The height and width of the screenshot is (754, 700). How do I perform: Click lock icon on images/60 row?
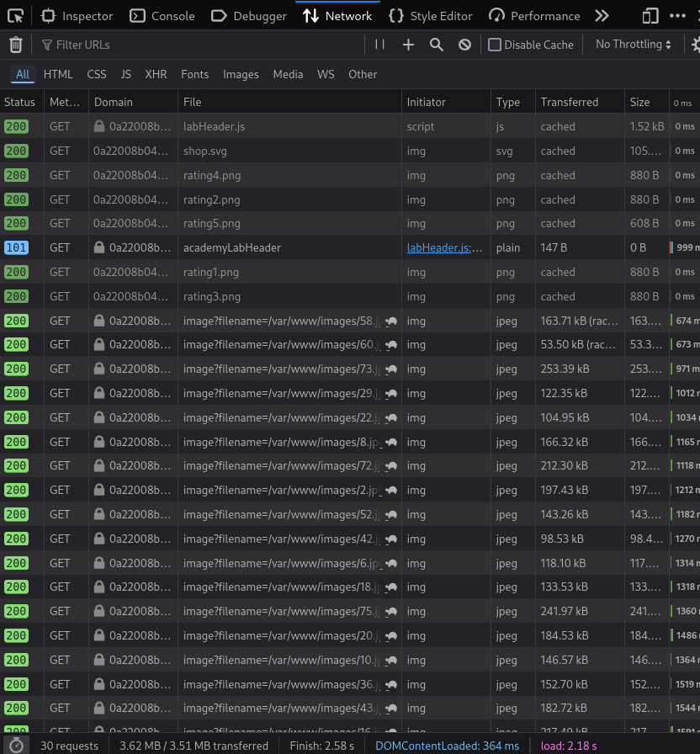(99, 344)
